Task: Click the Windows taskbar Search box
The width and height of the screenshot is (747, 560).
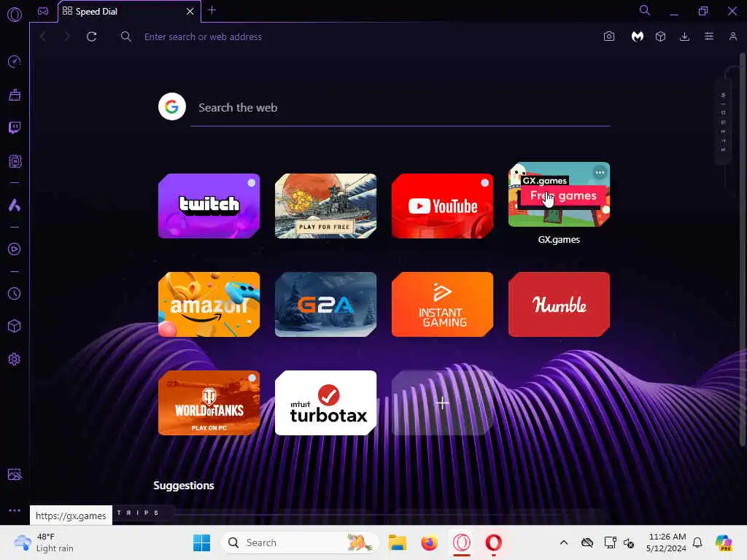Action: (300, 542)
